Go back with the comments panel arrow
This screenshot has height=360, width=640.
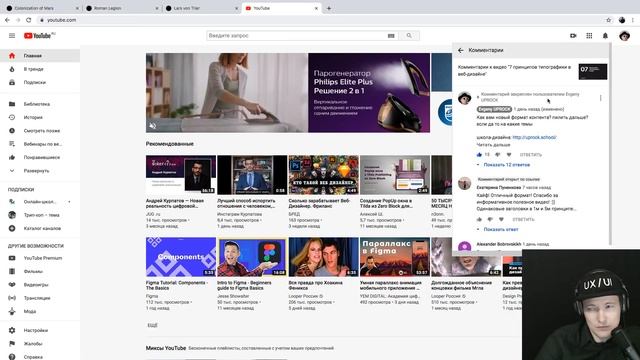point(461,50)
